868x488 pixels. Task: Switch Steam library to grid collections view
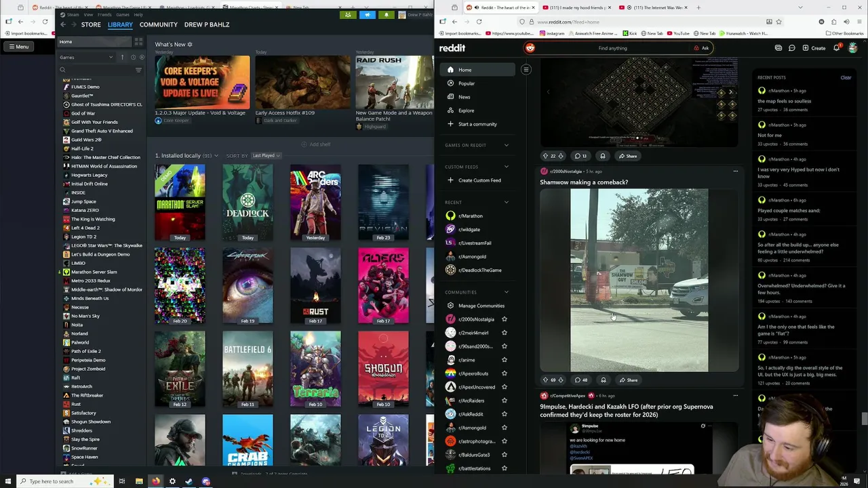(138, 41)
